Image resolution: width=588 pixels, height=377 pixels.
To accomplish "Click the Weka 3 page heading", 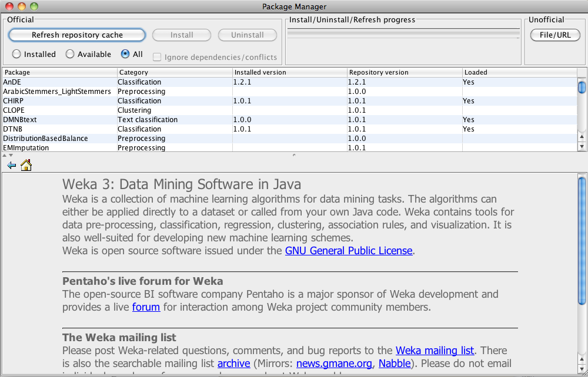I will (x=182, y=184).
